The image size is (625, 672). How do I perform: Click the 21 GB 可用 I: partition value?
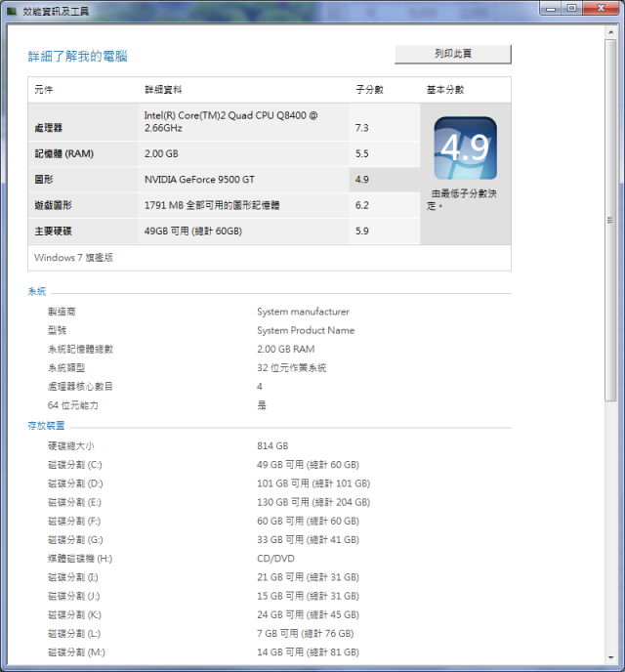308,577
